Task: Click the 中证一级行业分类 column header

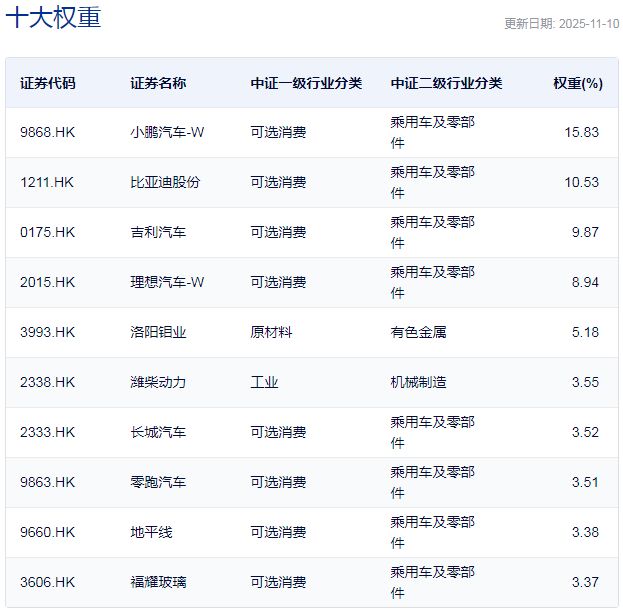Action: 306,83
